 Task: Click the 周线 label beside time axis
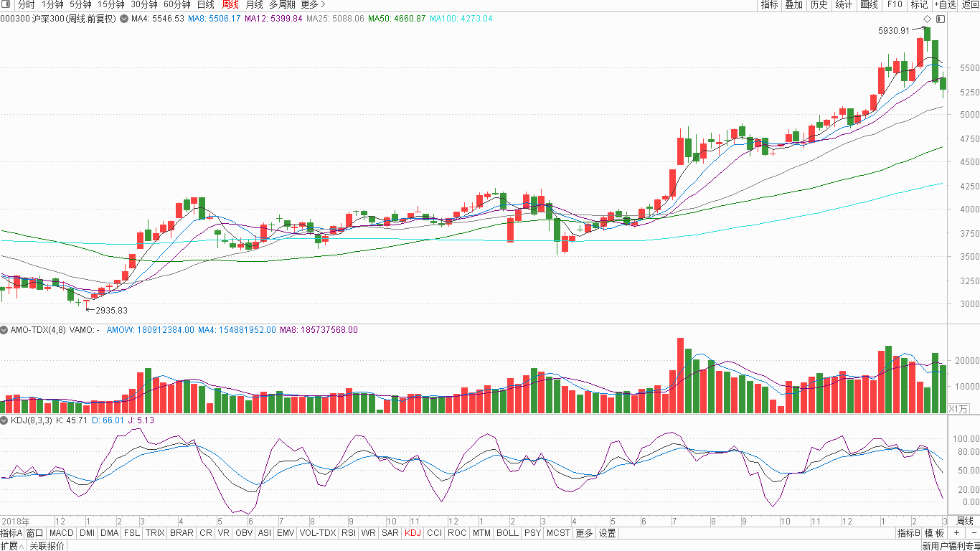click(x=966, y=521)
